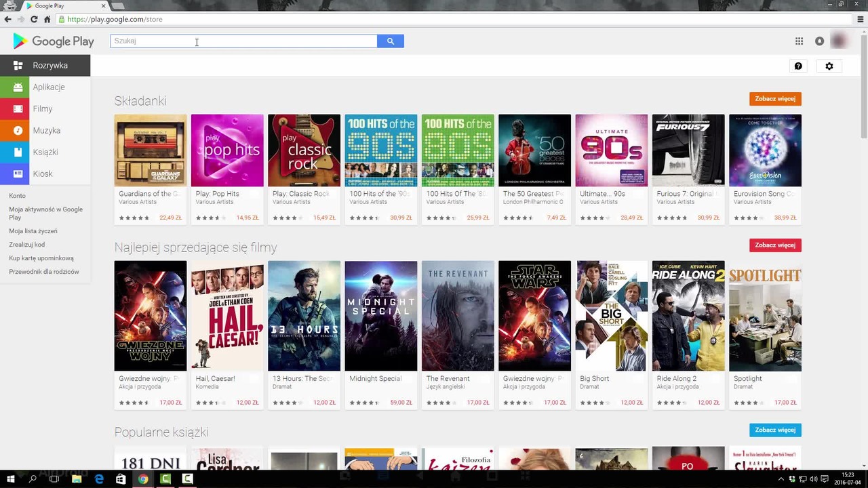Image resolution: width=868 pixels, height=488 pixels.
Task: Open the Zrealizuj kod link
Action: coord(27,245)
